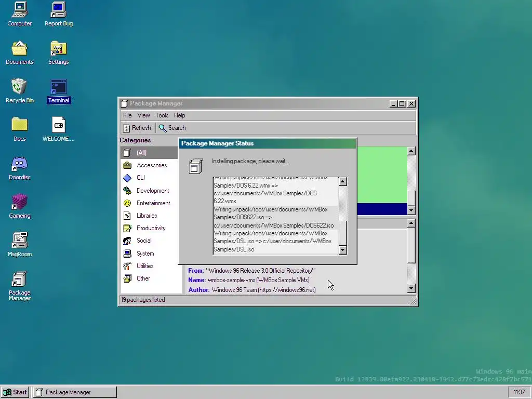Open the Help menu
Screen dimensions: 532x399
pyautogui.click(x=179, y=115)
